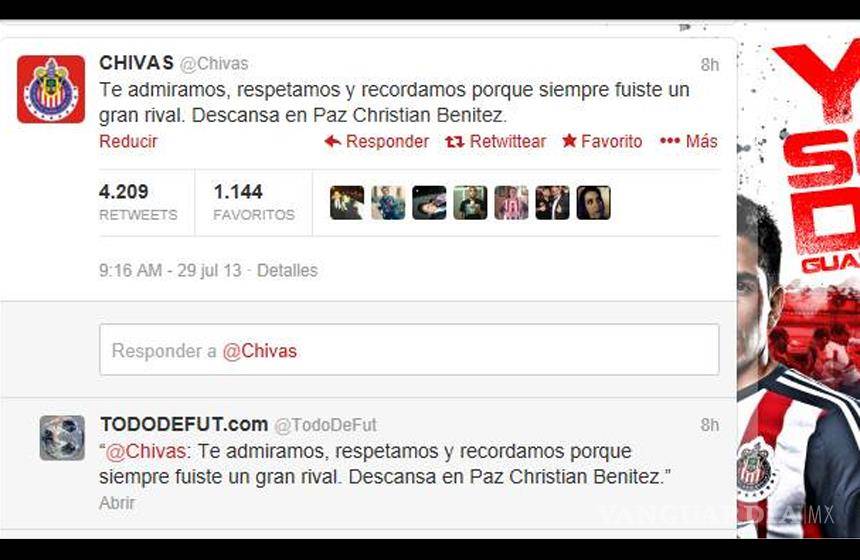The width and height of the screenshot is (860, 560).
Task: View the 1.144 Favoritos list
Action: [254, 202]
